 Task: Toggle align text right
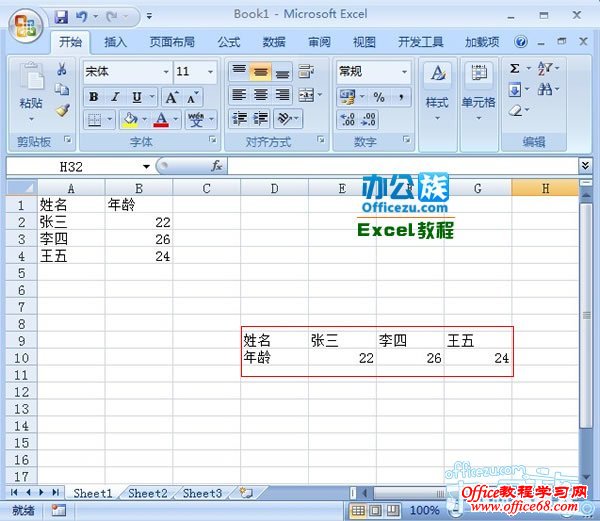pyautogui.click(x=282, y=95)
